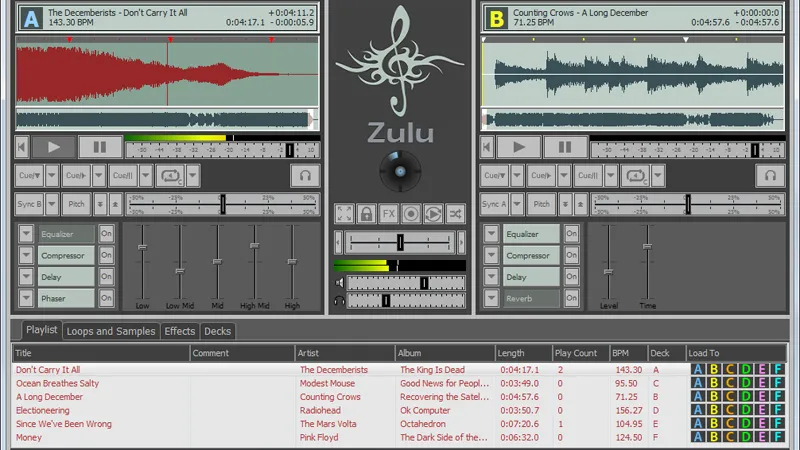Activate loop button on deck A
Viewport: 800px width, 450px height.
pos(170,176)
